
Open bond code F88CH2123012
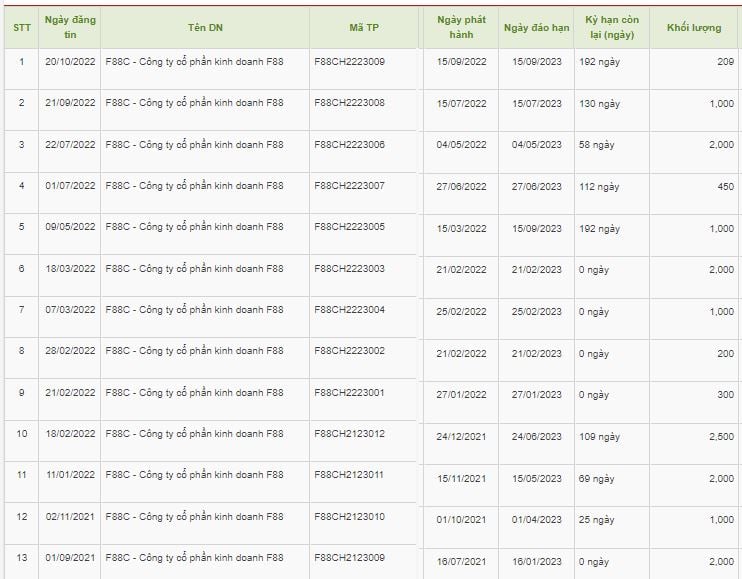pyautogui.click(x=349, y=434)
